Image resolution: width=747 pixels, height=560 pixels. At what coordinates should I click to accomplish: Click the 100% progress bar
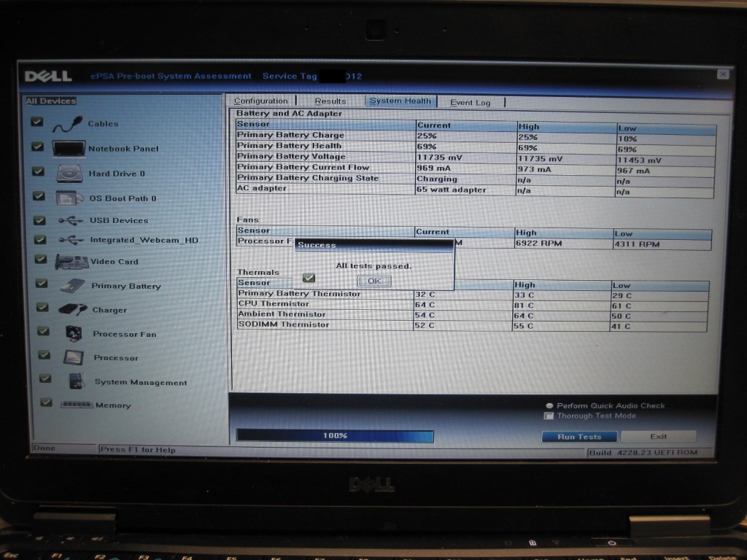tap(335, 436)
